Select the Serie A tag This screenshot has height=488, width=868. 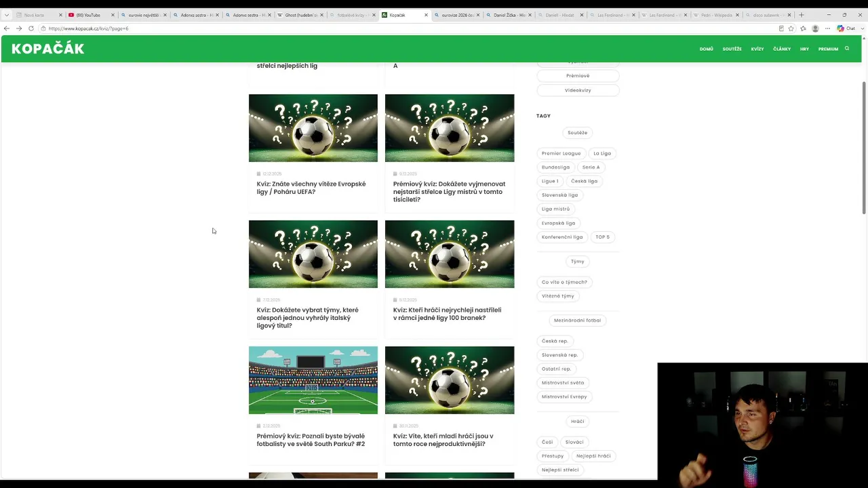(591, 167)
